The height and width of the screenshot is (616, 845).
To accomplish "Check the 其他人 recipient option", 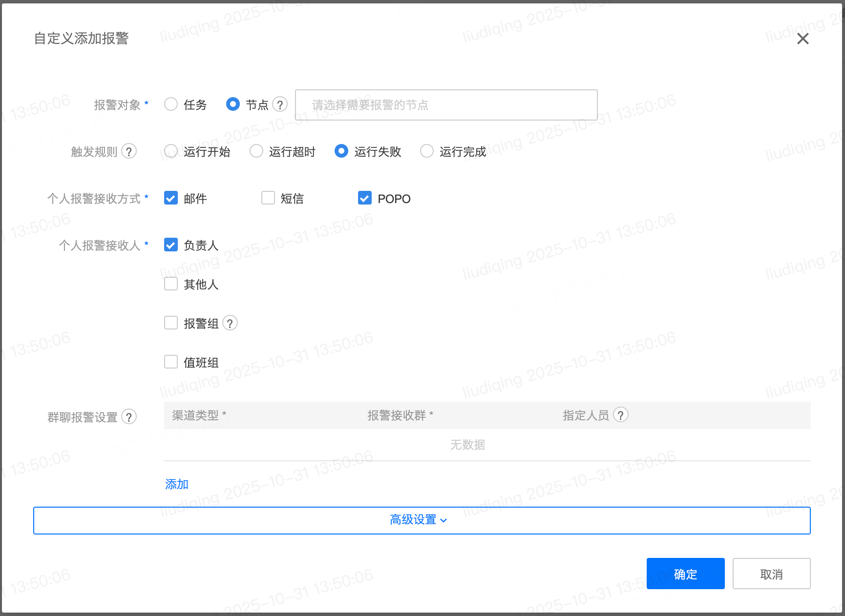I will 171,284.
